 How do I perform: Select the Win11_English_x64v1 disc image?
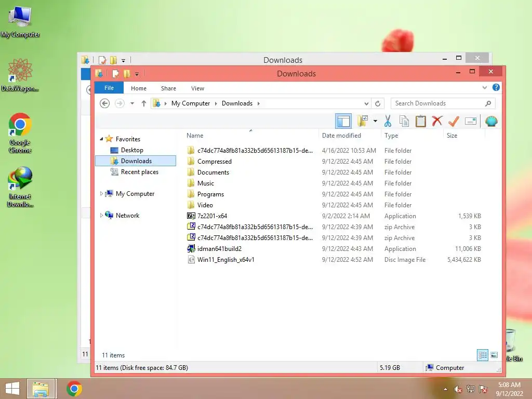pyautogui.click(x=225, y=260)
